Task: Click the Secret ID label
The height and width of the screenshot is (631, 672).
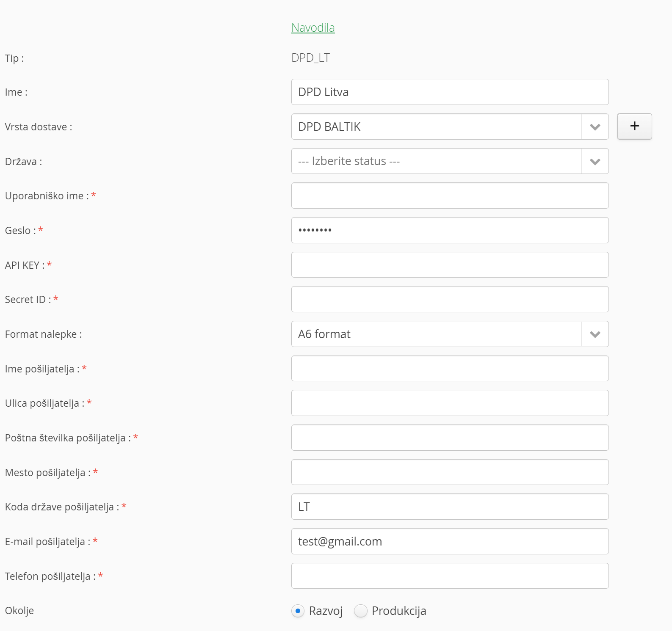Action: point(28,300)
